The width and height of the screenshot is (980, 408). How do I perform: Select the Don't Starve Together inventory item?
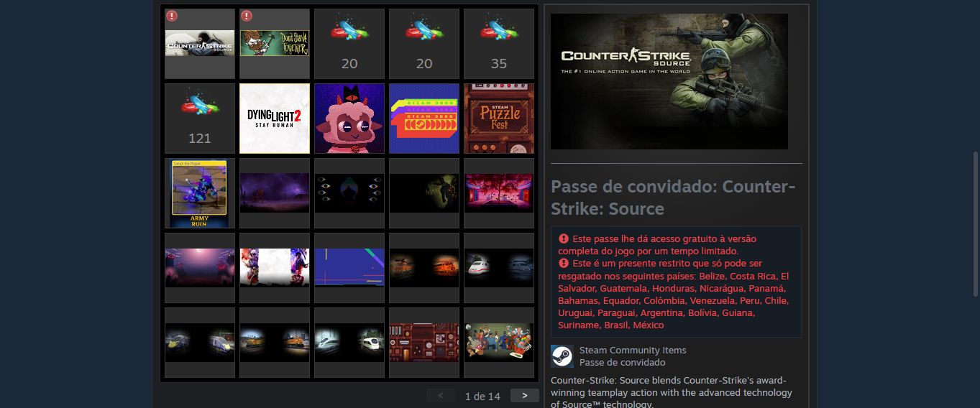[275, 44]
